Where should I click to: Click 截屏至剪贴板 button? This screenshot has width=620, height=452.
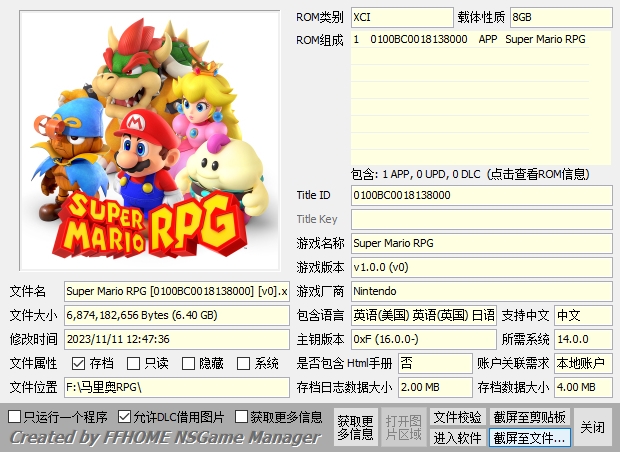529,417
